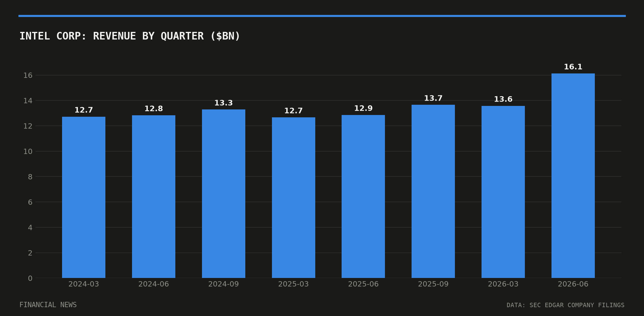Click the 2024-09 revenue bar
Image resolution: width=644 pixels, height=316 pixels.
coord(224,194)
